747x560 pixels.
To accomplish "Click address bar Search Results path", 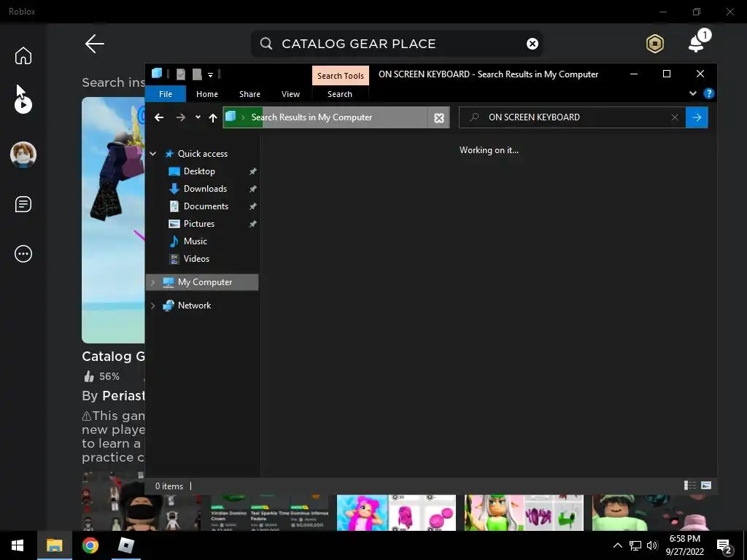I will (x=311, y=117).
